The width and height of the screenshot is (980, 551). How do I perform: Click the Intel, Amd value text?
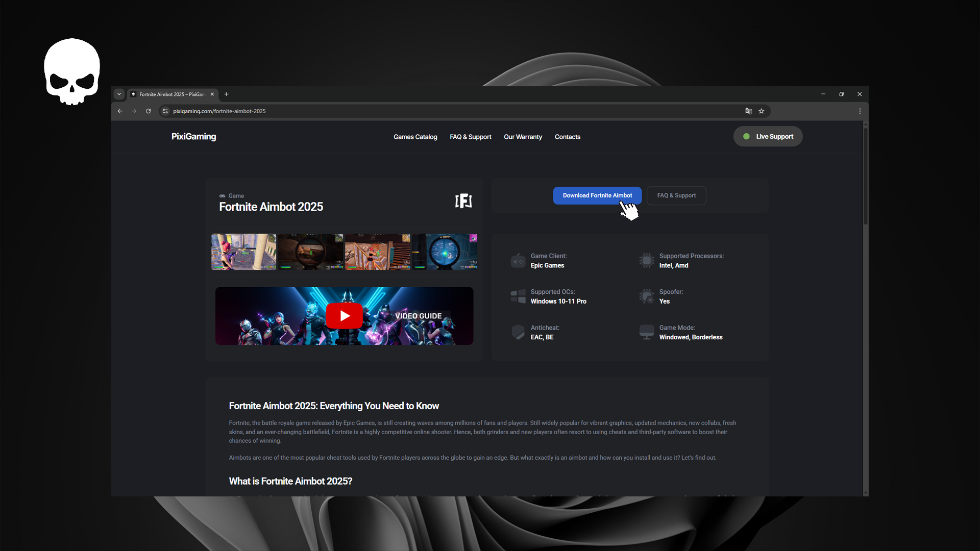pos(673,265)
